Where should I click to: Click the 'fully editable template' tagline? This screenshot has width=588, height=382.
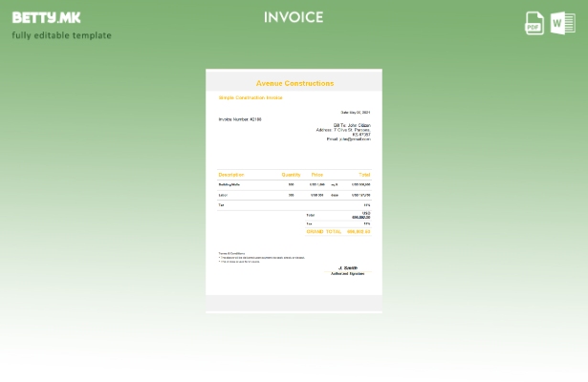click(61, 35)
